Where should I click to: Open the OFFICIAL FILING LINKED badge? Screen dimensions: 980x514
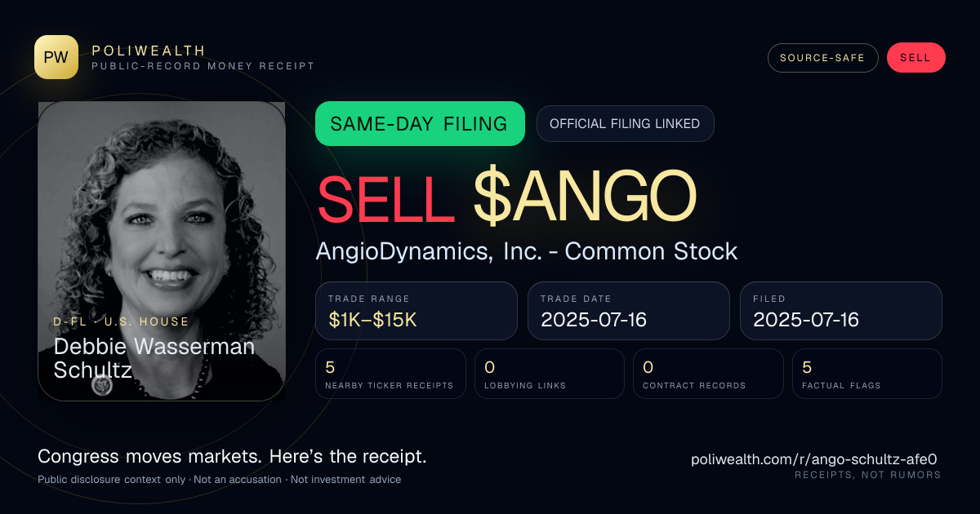point(625,124)
